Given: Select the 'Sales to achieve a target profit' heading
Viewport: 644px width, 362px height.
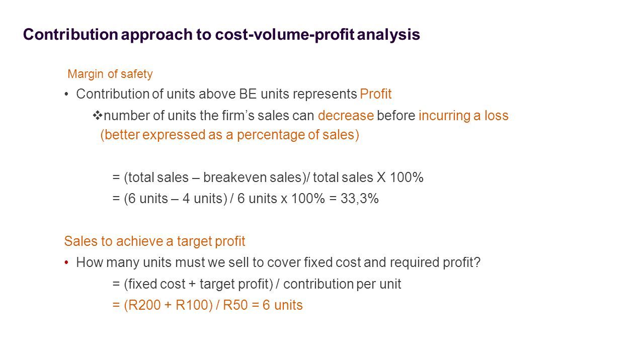Looking at the screenshot, I should pyautogui.click(x=155, y=241).
